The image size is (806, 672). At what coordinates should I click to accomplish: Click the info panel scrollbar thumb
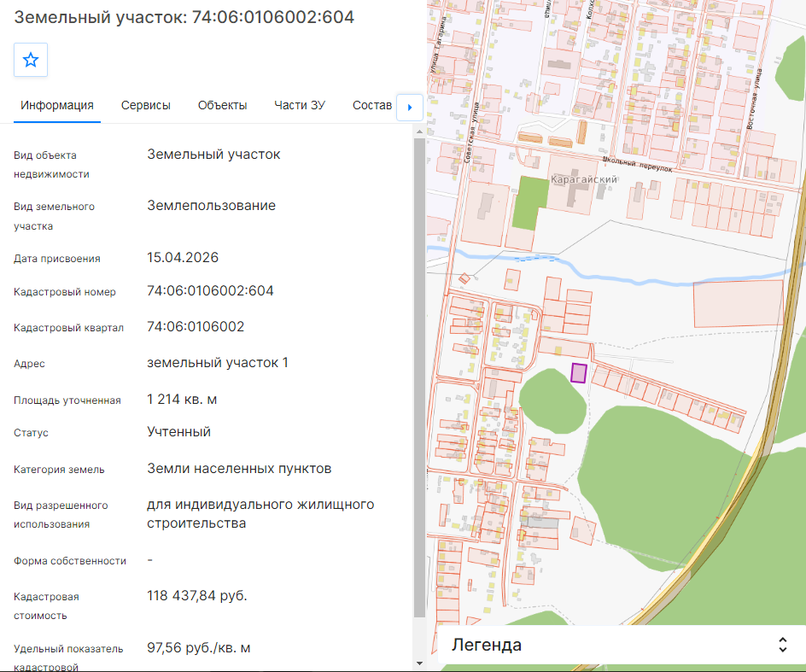[419, 377]
